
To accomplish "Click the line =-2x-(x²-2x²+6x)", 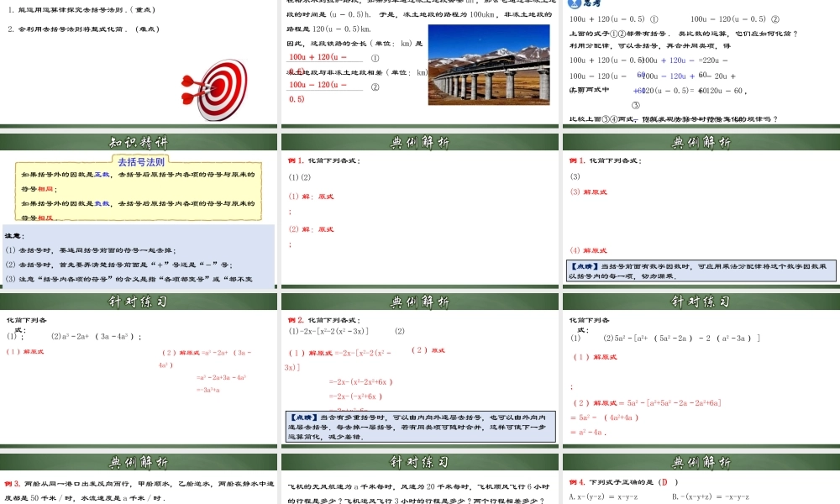I will point(361,382).
